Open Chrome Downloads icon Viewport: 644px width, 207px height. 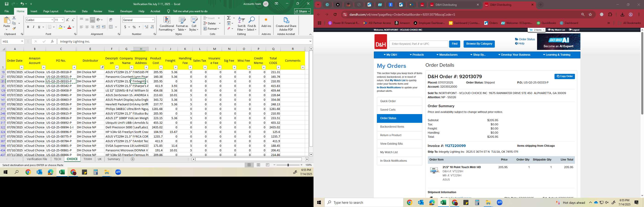(x=622, y=14)
